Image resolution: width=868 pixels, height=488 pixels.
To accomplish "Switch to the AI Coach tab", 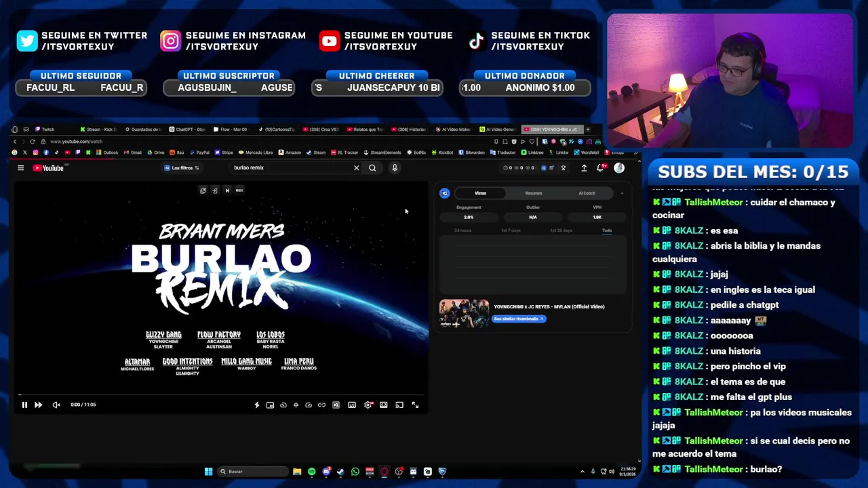I will pyautogui.click(x=587, y=193).
